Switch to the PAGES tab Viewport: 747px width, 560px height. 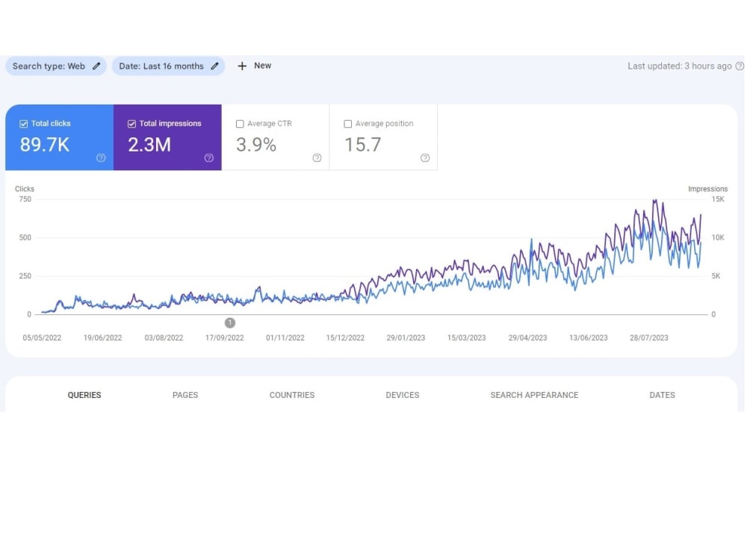(x=185, y=395)
